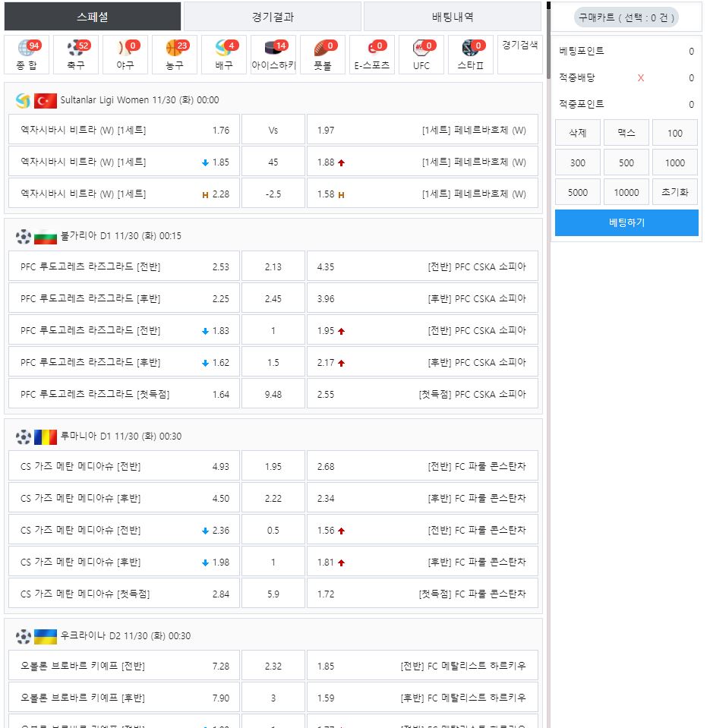Bet CSKA 소피아 전반 win at 4.35
This screenshot has width=710, height=728.
pyautogui.click(x=422, y=266)
